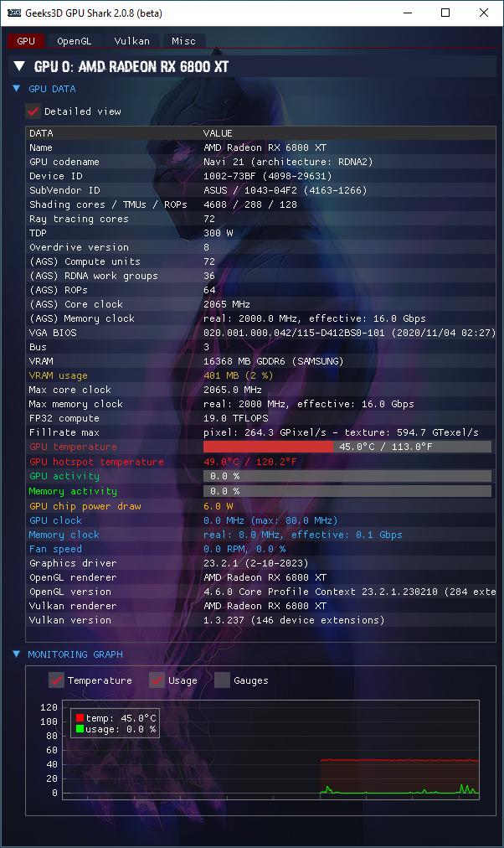504x848 pixels.
Task: Select the GPU codename row label
Action: pyautogui.click(x=64, y=162)
